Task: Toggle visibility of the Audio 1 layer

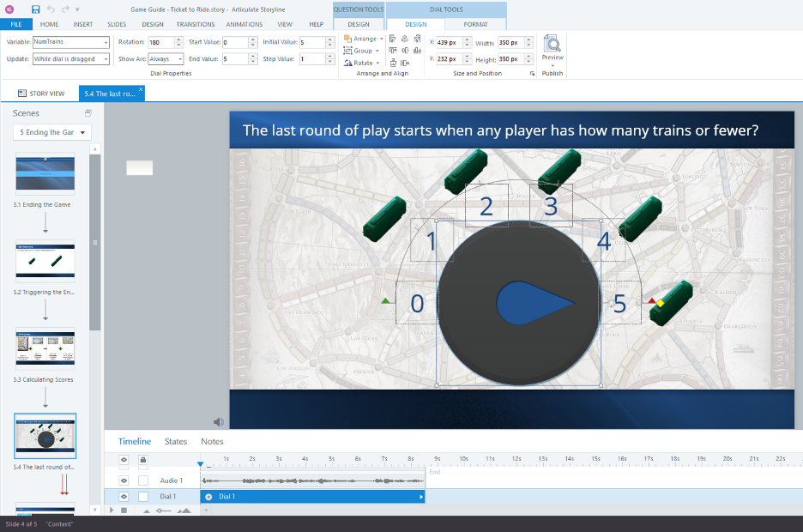Action: click(x=124, y=481)
